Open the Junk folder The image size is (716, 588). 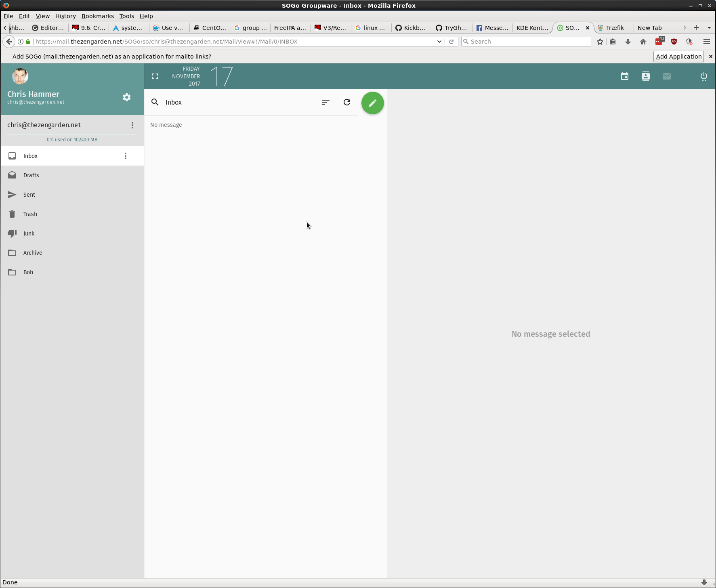[72, 233]
